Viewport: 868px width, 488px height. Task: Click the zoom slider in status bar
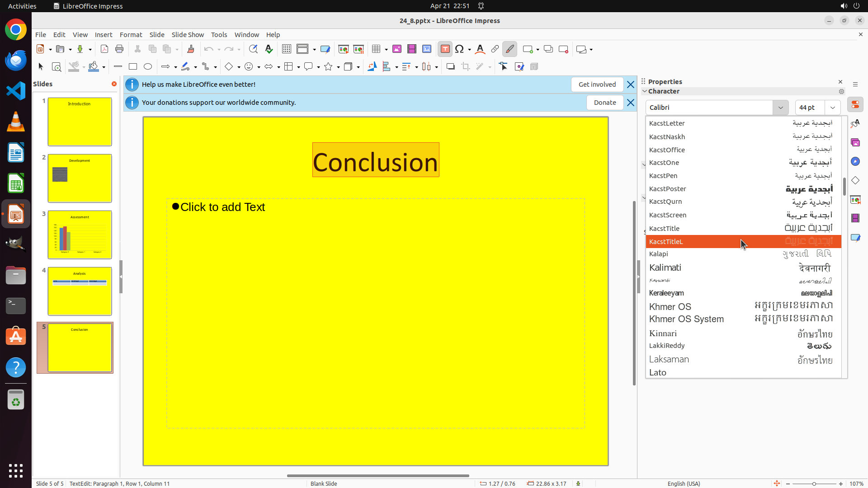tap(814, 484)
